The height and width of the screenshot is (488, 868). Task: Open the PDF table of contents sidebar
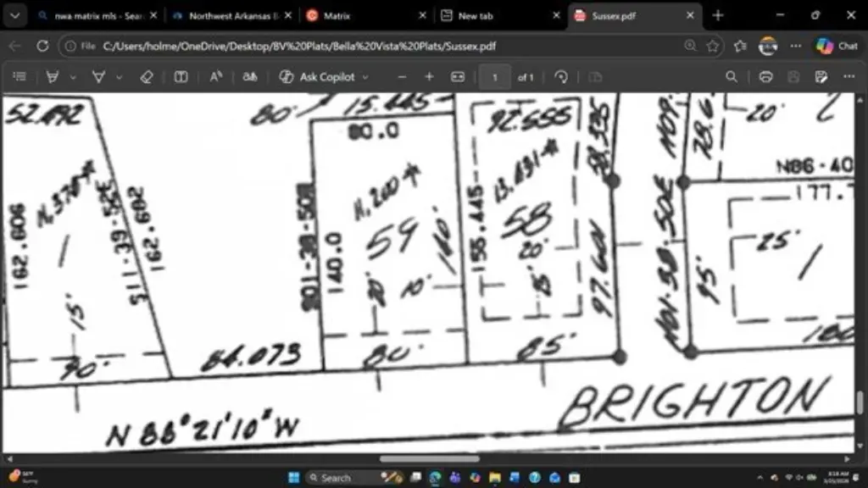tap(19, 77)
